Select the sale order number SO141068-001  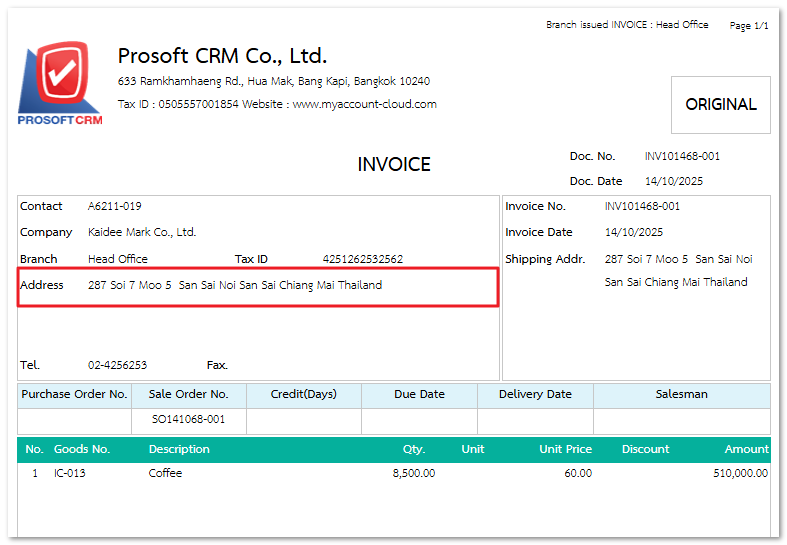coord(188,420)
